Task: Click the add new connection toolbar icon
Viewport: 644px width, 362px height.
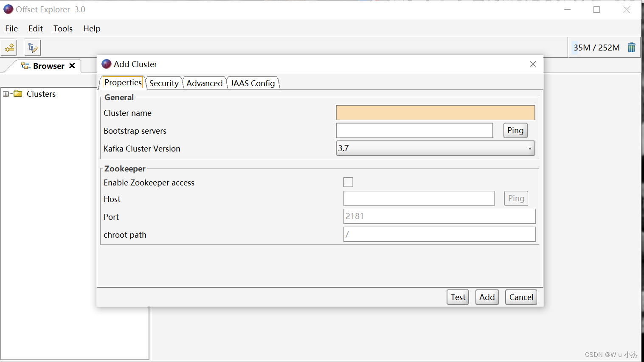Action: pos(9,48)
